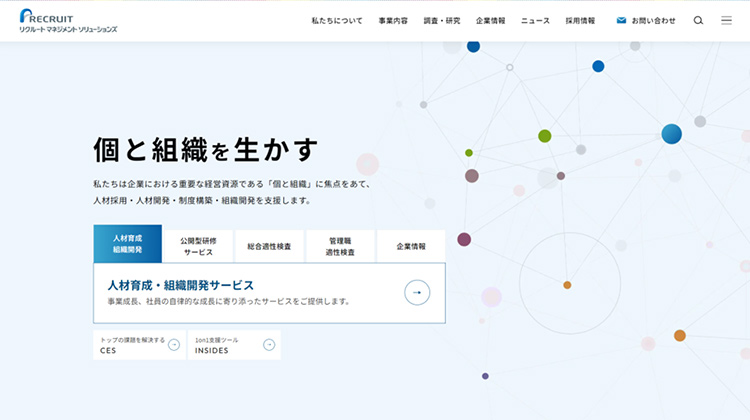This screenshot has width=750, height=420.
Task: Click the arrow icon on the INSIDES card
Action: (269, 345)
